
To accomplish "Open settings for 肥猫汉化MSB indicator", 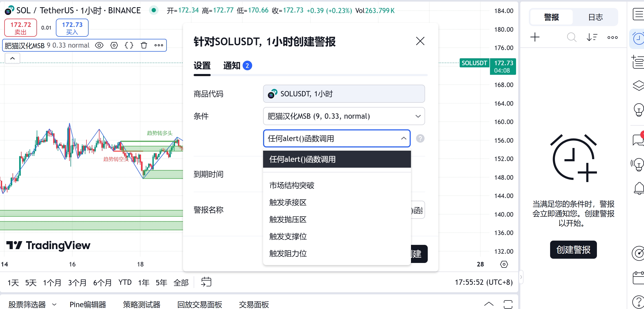I will tap(114, 45).
